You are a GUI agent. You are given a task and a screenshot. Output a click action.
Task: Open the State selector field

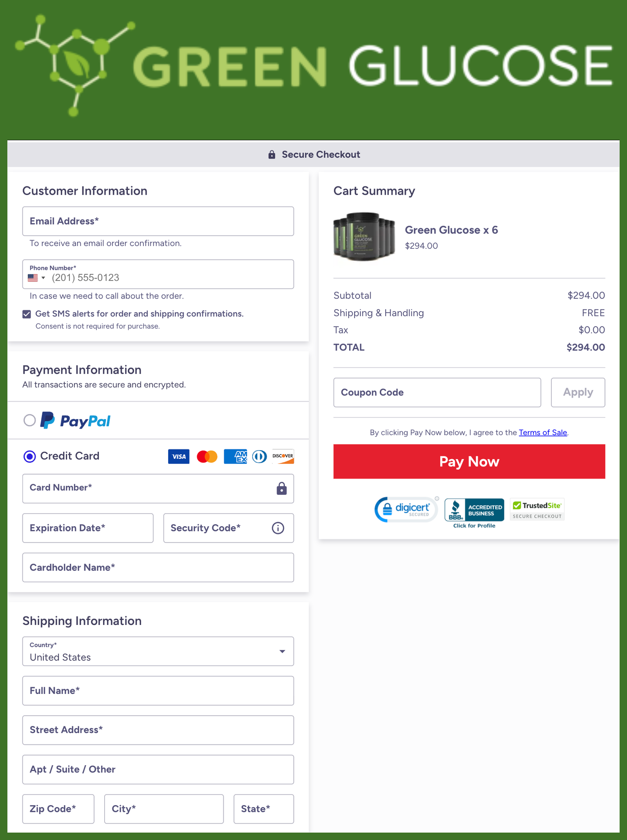[264, 809]
